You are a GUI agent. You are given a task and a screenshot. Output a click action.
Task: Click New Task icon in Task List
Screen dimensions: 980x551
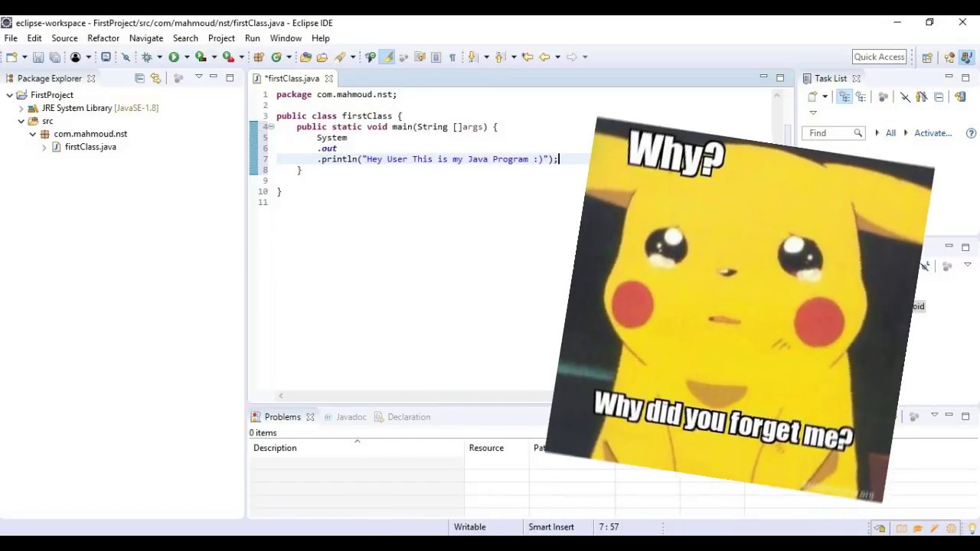click(812, 96)
